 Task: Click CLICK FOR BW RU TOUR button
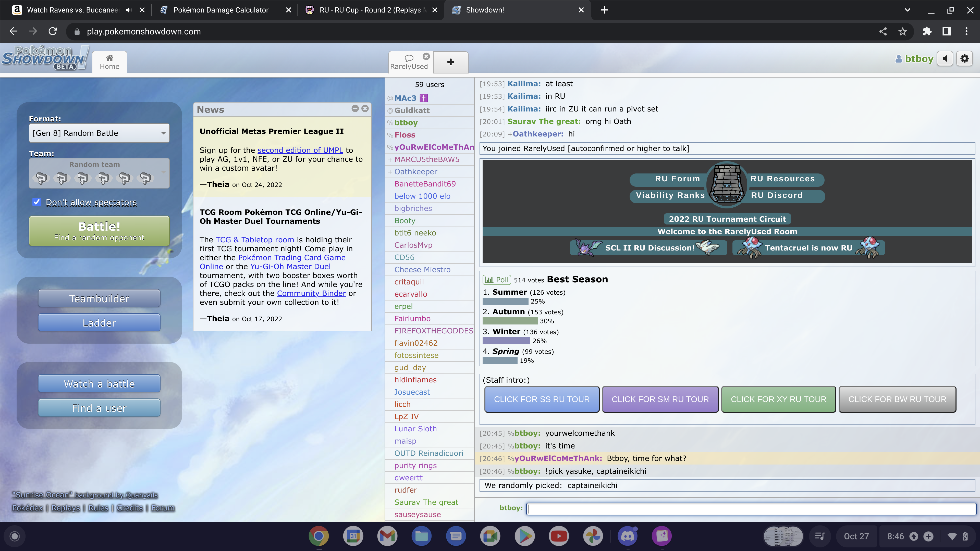(x=897, y=399)
